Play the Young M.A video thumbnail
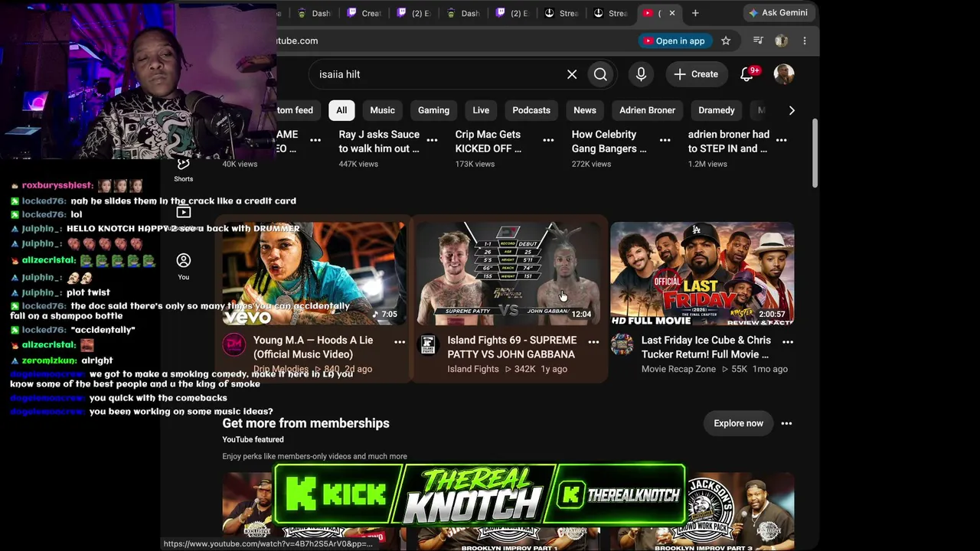This screenshot has height=551, width=980. 314,274
